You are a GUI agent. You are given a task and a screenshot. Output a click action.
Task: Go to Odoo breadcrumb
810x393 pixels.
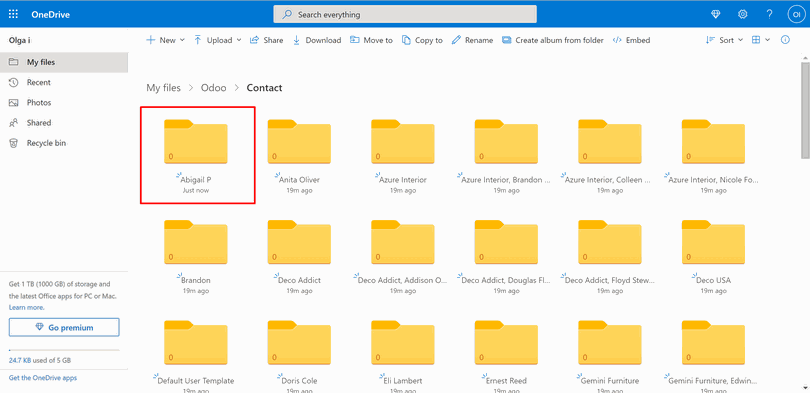tap(214, 88)
